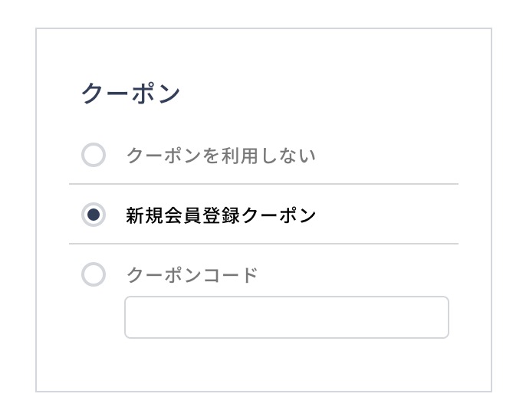526x420 pixels.
Task: Click the divider line below 新規会員登録クーポン
Action: (x=264, y=244)
